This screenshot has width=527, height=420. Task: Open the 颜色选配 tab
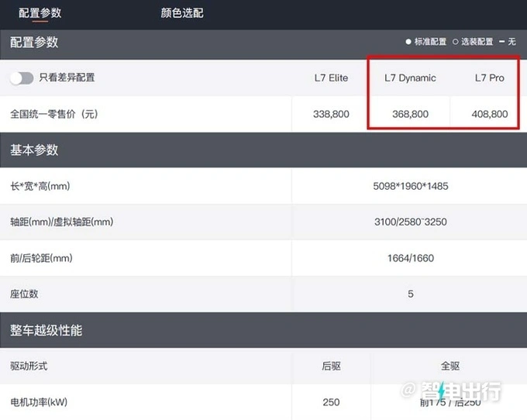click(x=182, y=13)
